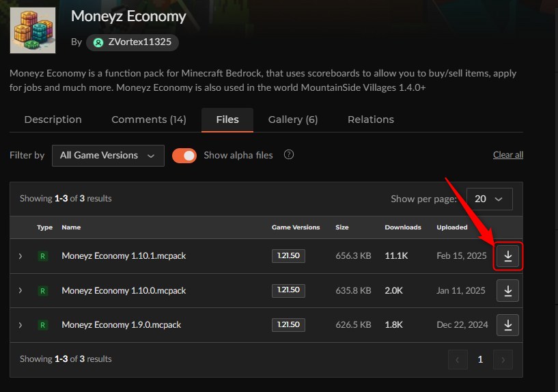Click 1.21.50 version tag for 1.10.0
Image resolution: width=558 pixels, height=392 pixels.
point(288,290)
